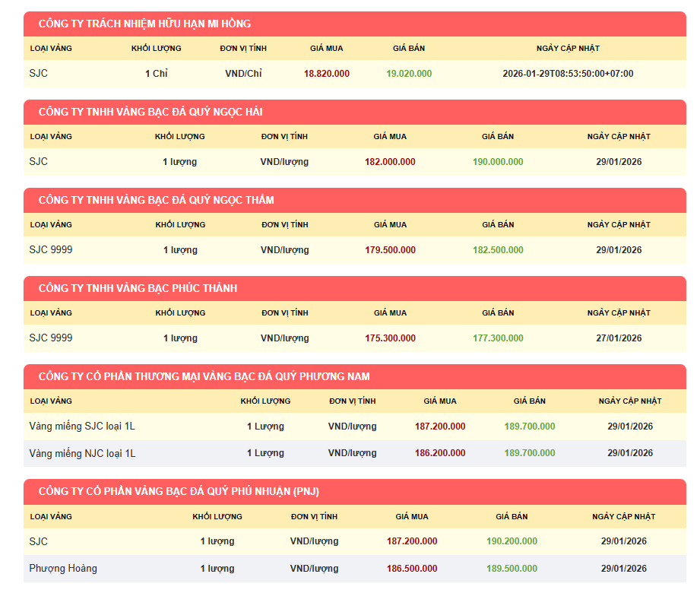Select Mi Hồng sell price 19.020.000
Screen dimensions: 700x593
coord(409,74)
